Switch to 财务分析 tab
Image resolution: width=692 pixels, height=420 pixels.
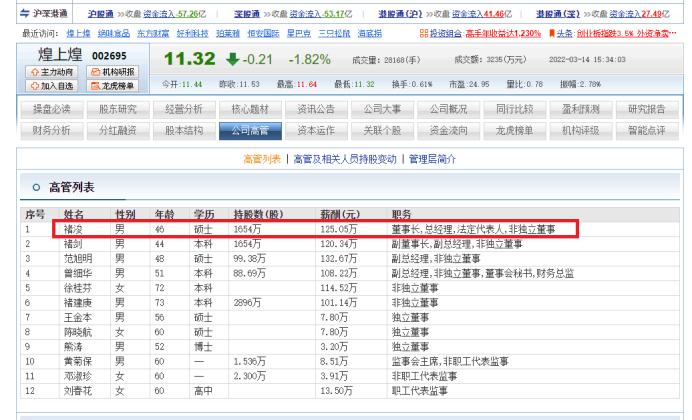click(x=52, y=131)
